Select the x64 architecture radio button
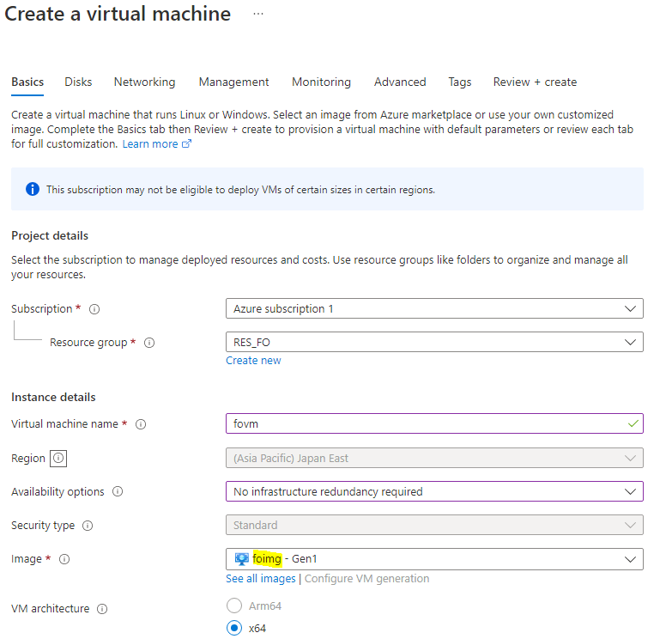Viewport: 672px width, 639px height. [234, 628]
